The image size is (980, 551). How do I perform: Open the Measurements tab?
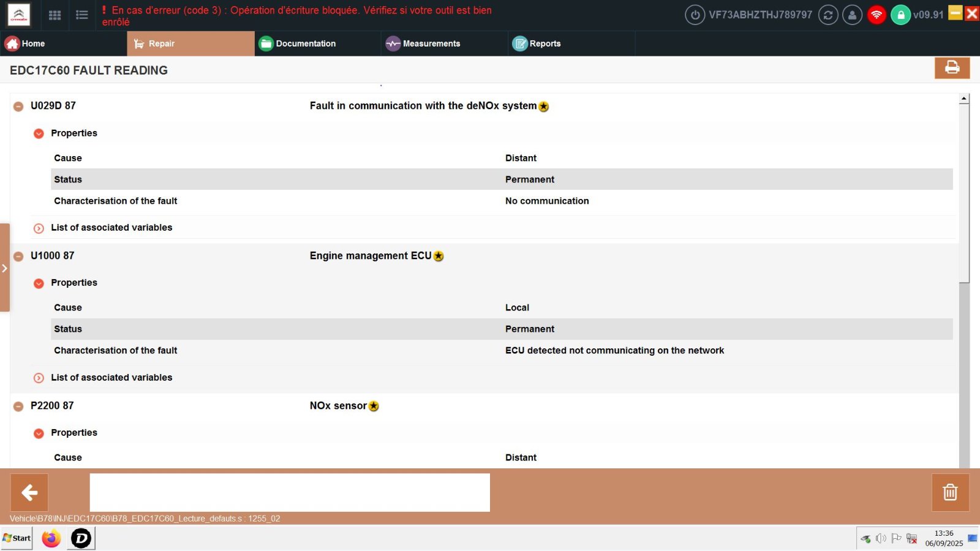tap(444, 43)
